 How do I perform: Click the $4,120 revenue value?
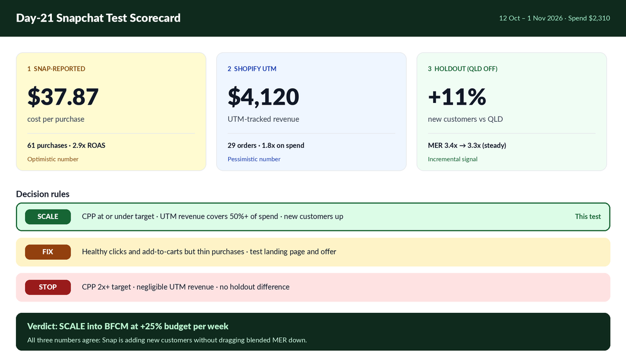(263, 97)
